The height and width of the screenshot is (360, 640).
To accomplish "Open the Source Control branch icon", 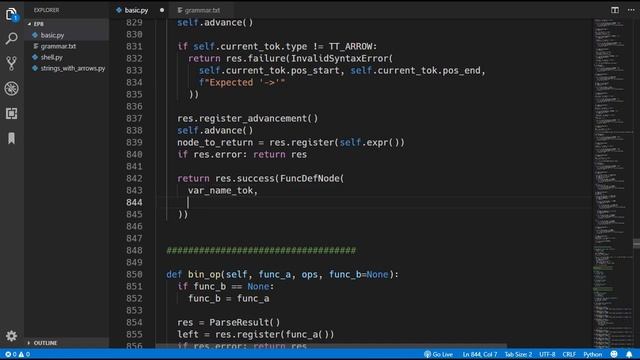I will tap(11, 63).
